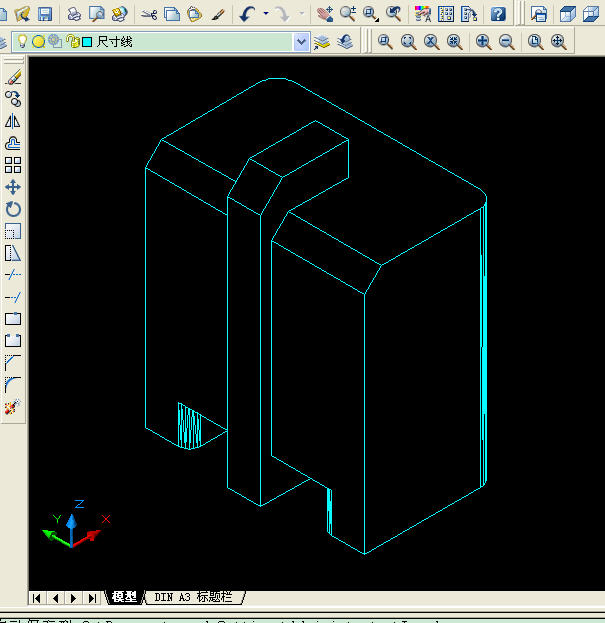
Task: Select the Move tool
Action: click(x=13, y=187)
